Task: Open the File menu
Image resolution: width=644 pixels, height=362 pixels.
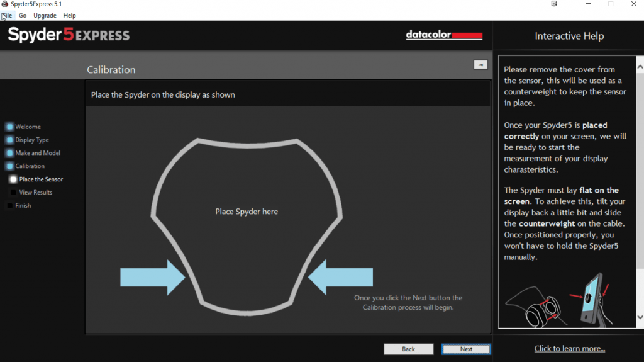Action: pyautogui.click(x=7, y=15)
